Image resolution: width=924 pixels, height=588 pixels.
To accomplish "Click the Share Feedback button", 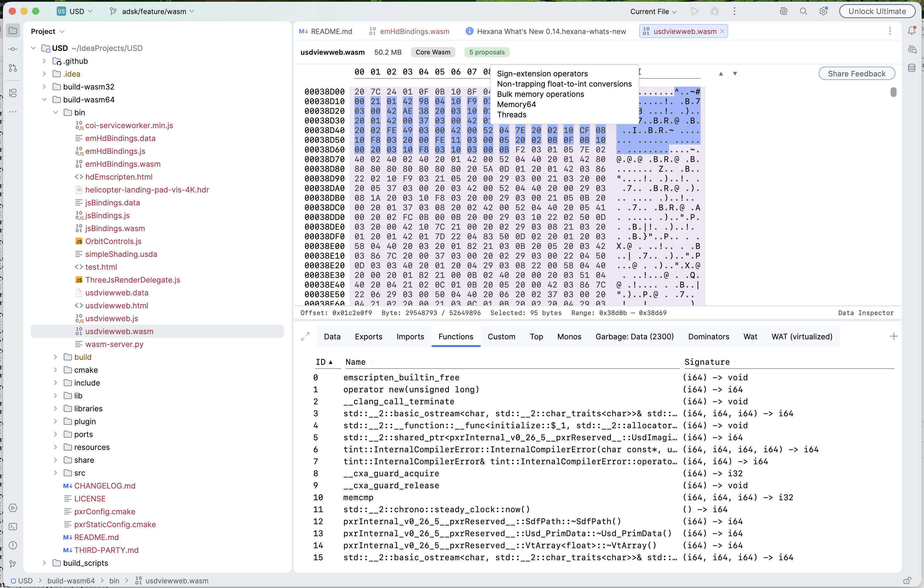I will click(x=856, y=74).
